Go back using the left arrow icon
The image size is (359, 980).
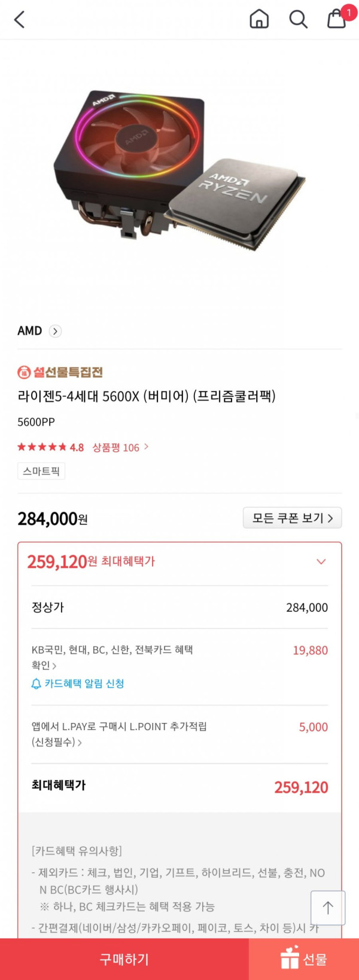(x=19, y=20)
